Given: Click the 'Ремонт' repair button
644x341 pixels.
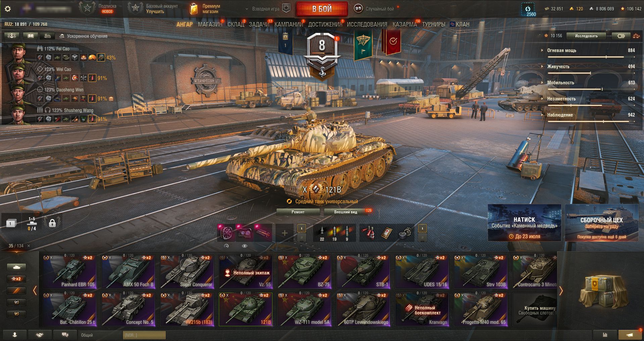Looking at the screenshot, I should pyautogui.click(x=298, y=212).
